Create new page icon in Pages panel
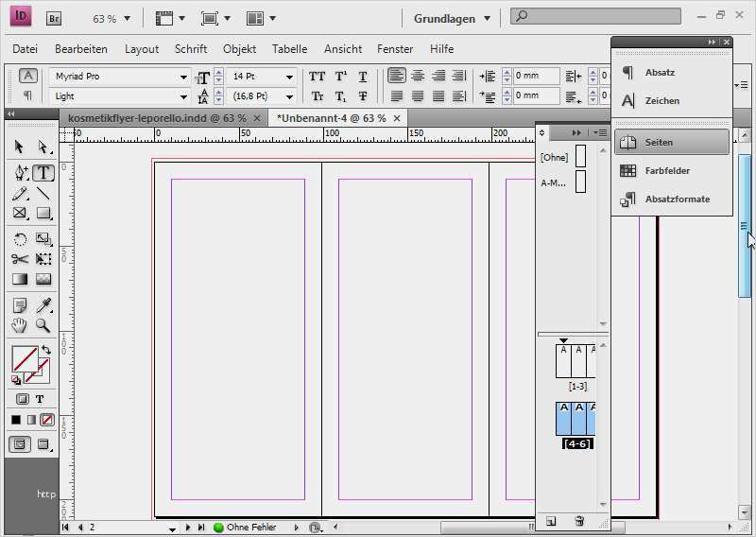The width and height of the screenshot is (756, 537). 551,521
